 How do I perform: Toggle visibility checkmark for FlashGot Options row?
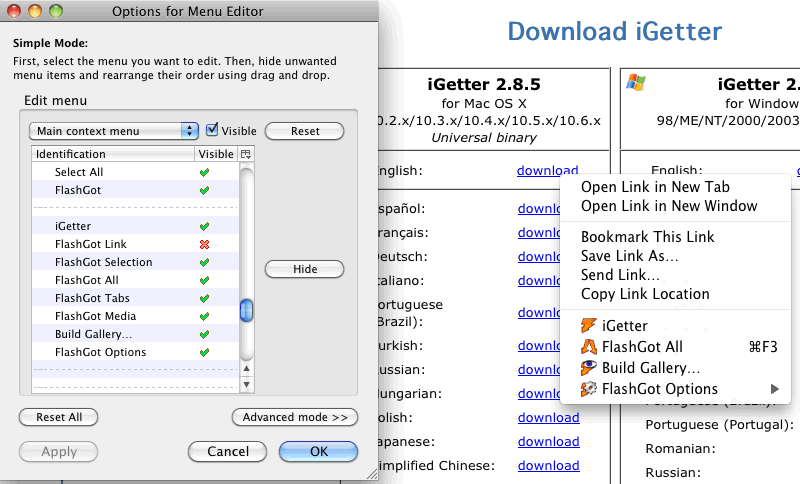coord(205,352)
